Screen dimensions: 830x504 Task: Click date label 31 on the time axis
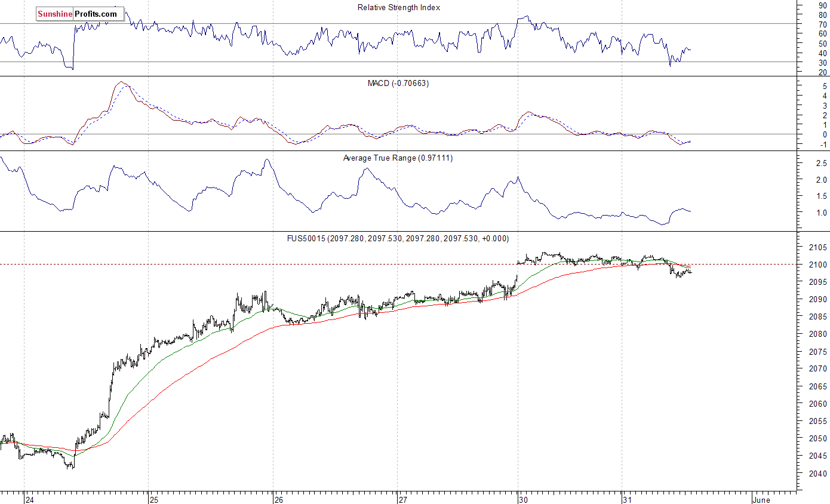[x=627, y=499]
